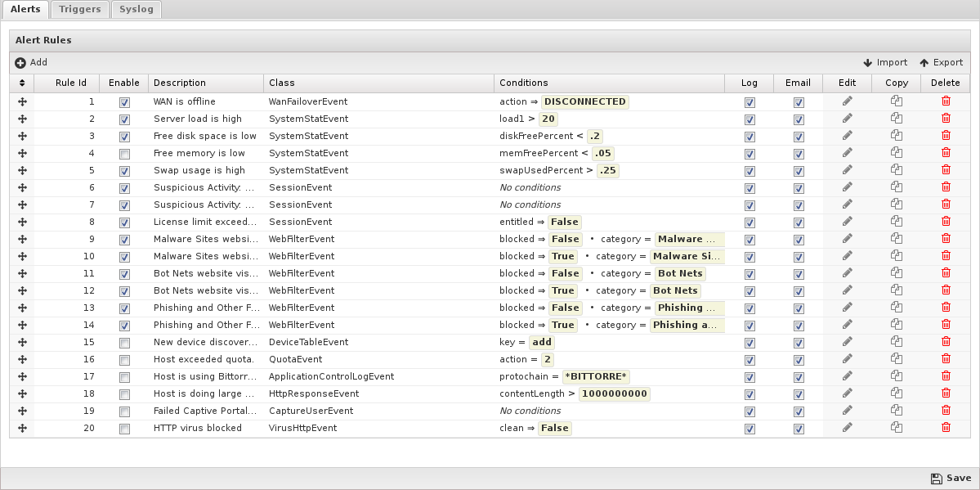Copy rule 18 large download rule
Viewport: 980px width, 490px height.
(x=897, y=393)
